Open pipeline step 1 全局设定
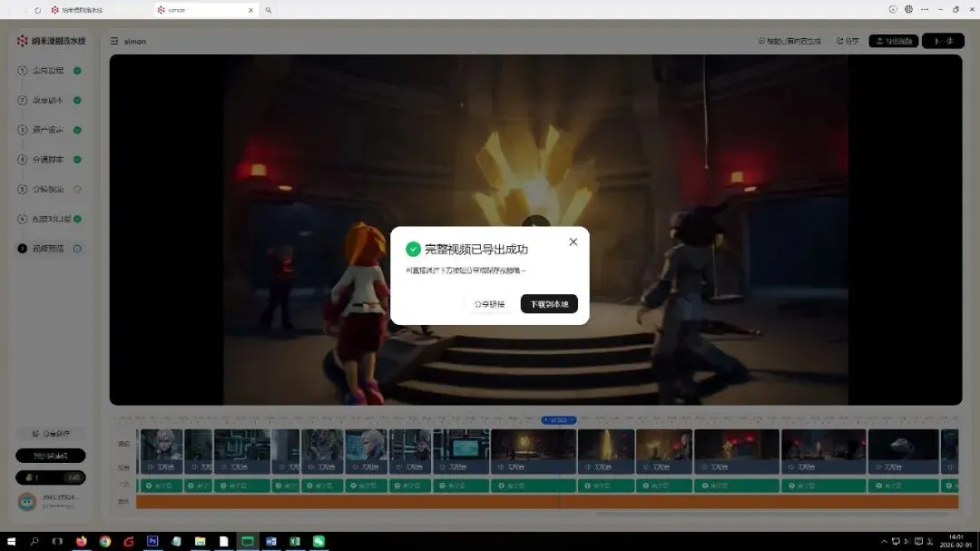980x551 pixels. pos(48,71)
